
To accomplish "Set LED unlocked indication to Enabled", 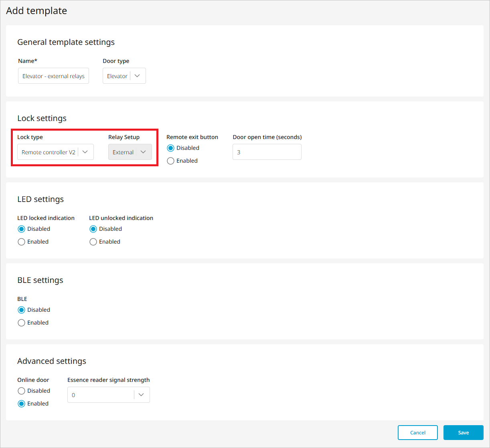I will 93,242.
